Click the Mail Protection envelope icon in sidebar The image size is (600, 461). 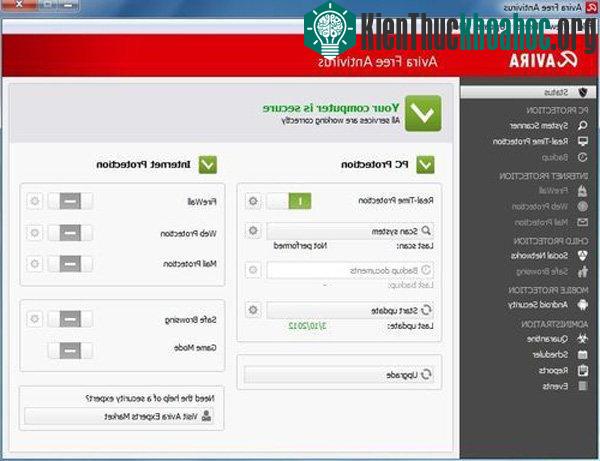coord(582,222)
